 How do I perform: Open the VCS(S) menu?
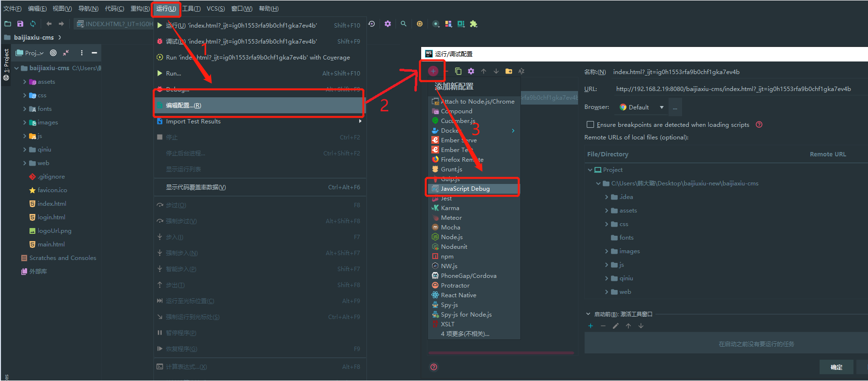tap(216, 9)
